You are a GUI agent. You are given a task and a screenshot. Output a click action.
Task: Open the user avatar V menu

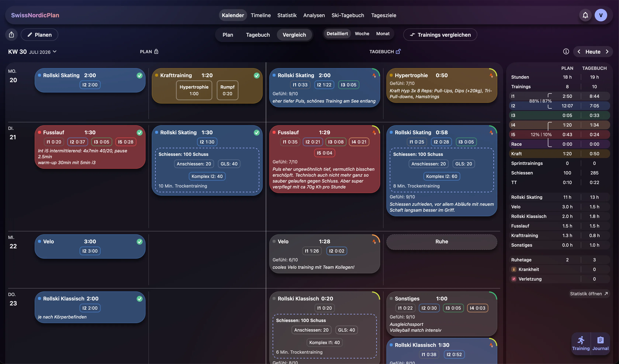click(x=601, y=15)
